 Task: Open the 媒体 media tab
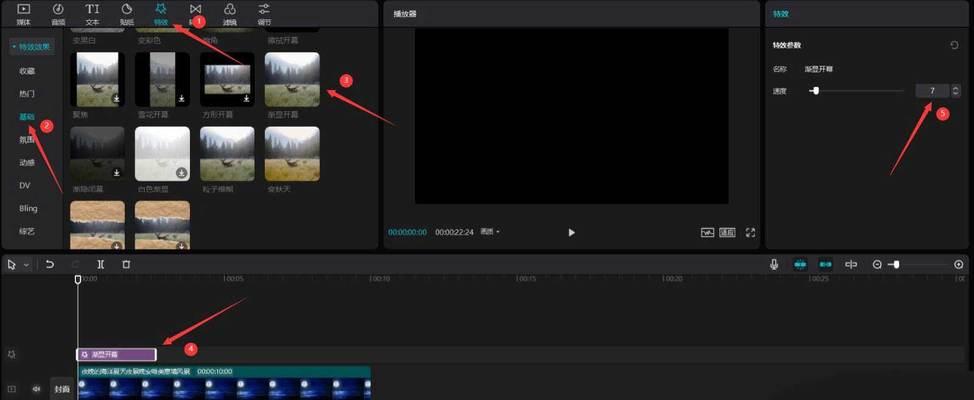pyautogui.click(x=24, y=14)
